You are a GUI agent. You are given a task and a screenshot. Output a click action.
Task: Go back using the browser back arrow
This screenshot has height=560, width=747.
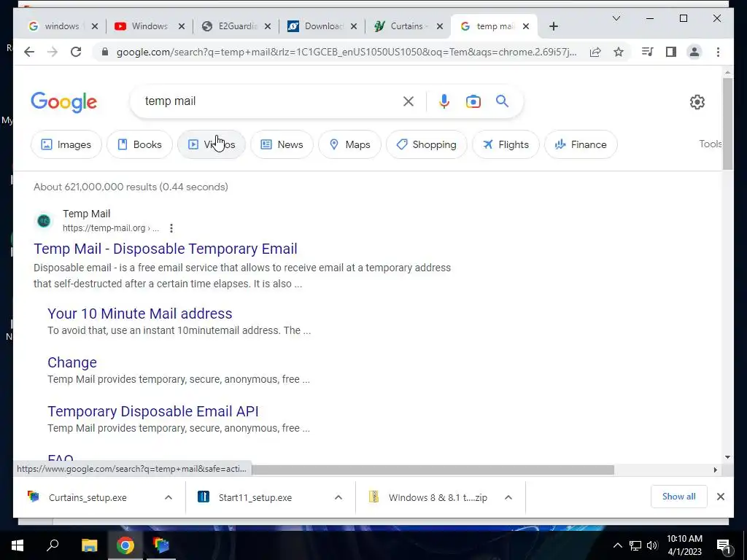click(29, 52)
